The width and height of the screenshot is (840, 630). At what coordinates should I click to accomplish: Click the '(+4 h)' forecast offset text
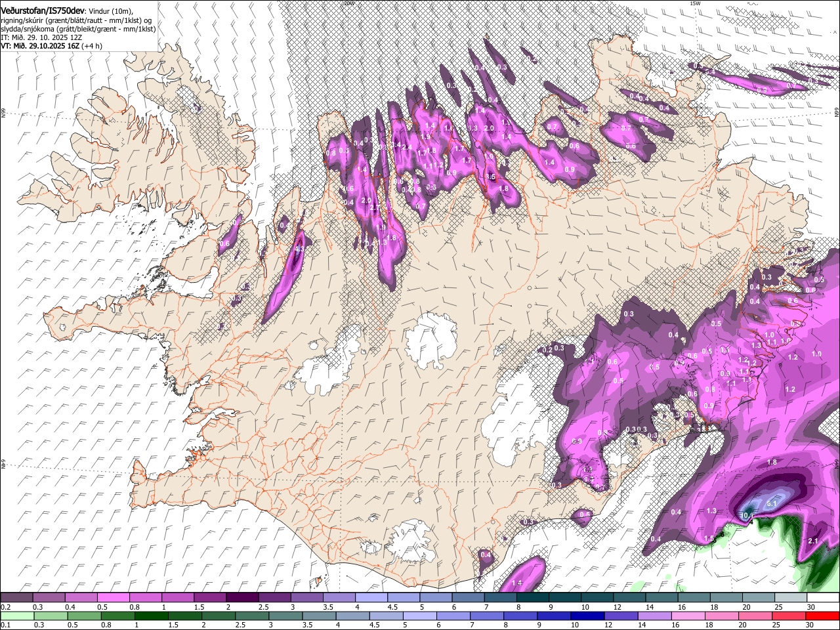(x=92, y=46)
